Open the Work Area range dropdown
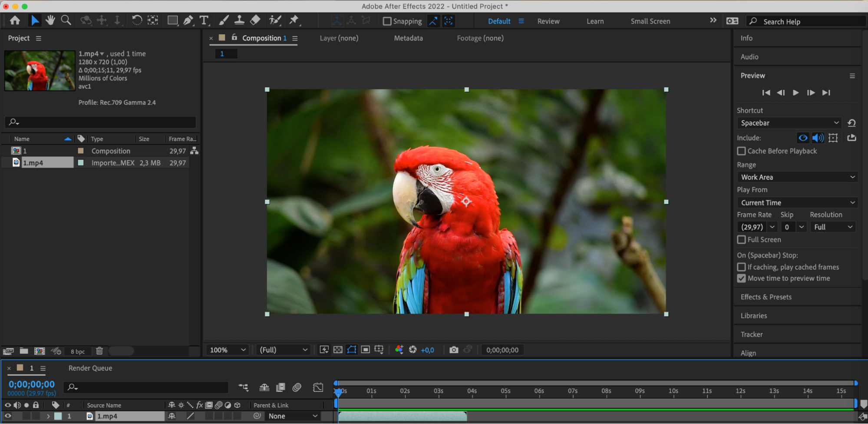Screen dimensions: 868x424 797,177
